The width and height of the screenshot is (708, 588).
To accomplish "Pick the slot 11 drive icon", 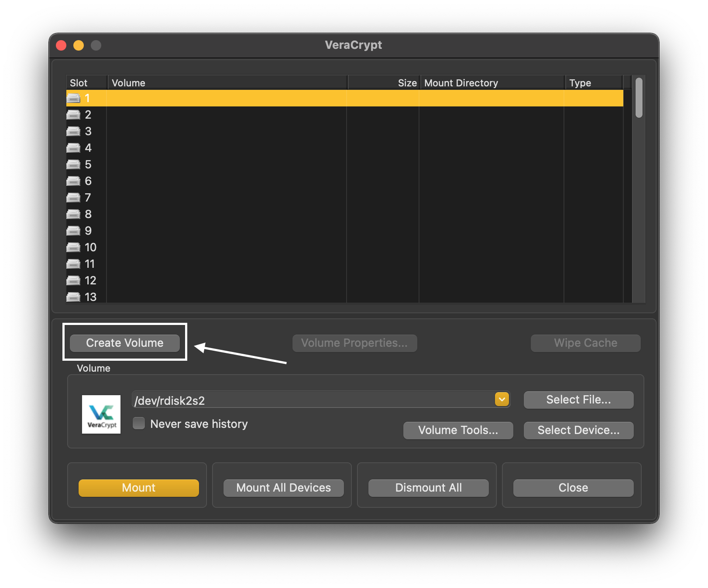I will tap(73, 264).
